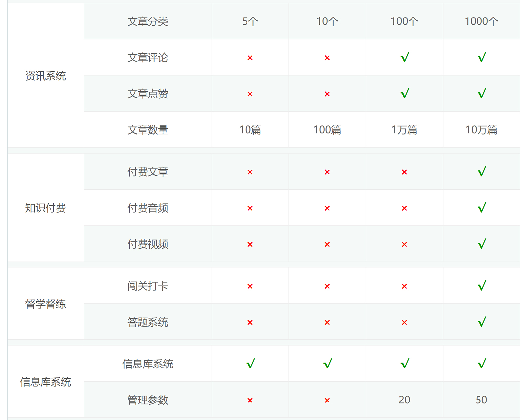
Task: Select the 知识付费 category cell
Action: (x=46, y=208)
